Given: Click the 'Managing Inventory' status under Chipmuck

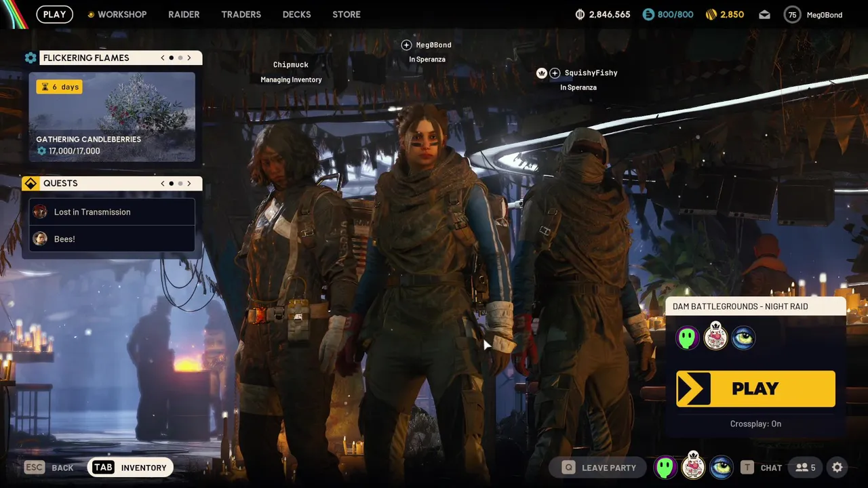Looking at the screenshot, I should coord(291,79).
